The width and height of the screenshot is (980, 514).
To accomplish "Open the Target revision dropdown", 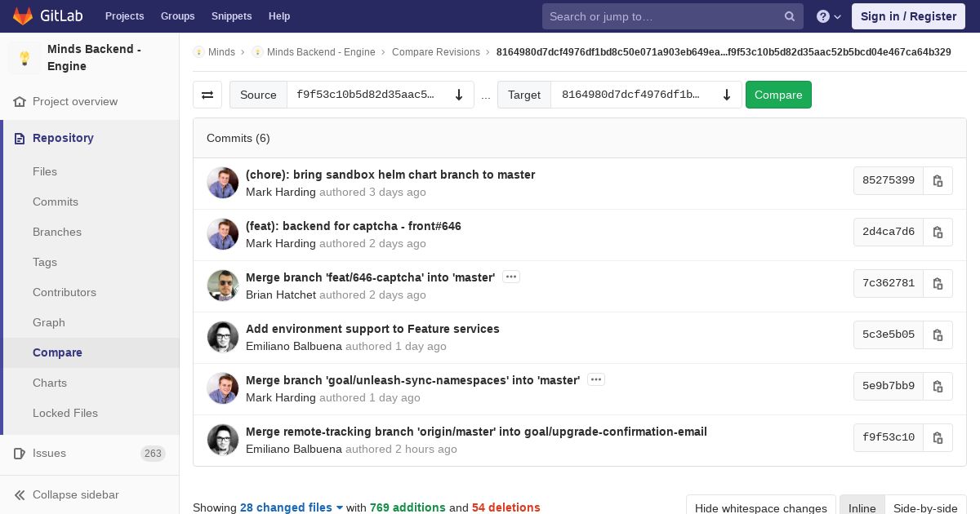I will click(646, 95).
